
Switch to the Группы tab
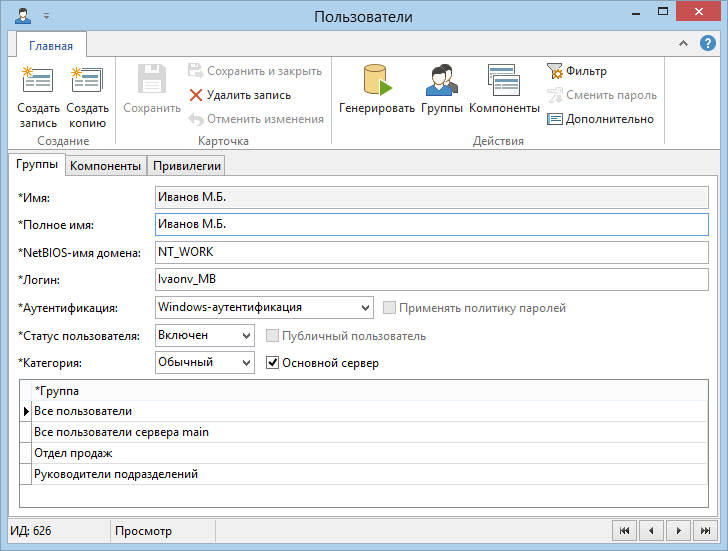[x=37, y=164]
